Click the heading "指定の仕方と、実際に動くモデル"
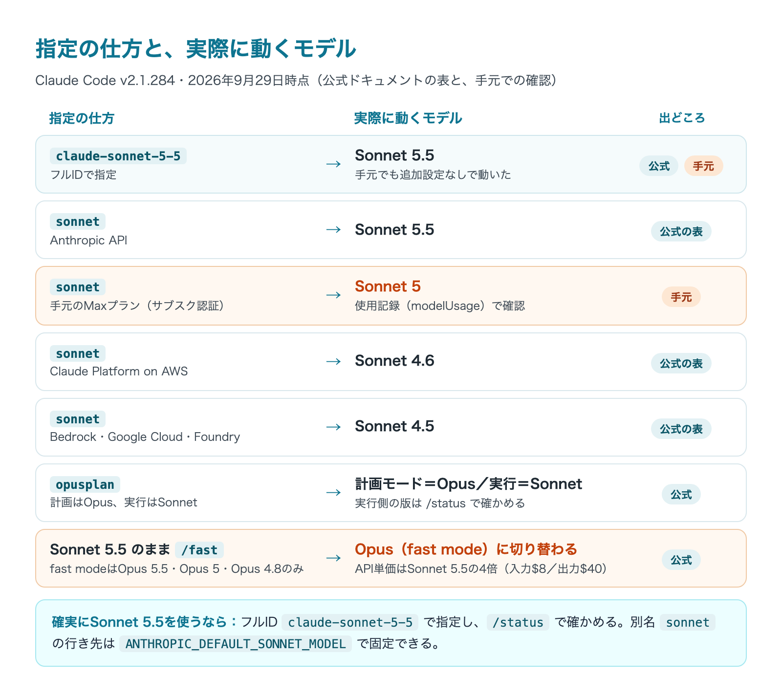The width and height of the screenshot is (782, 700). (x=195, y=49)
